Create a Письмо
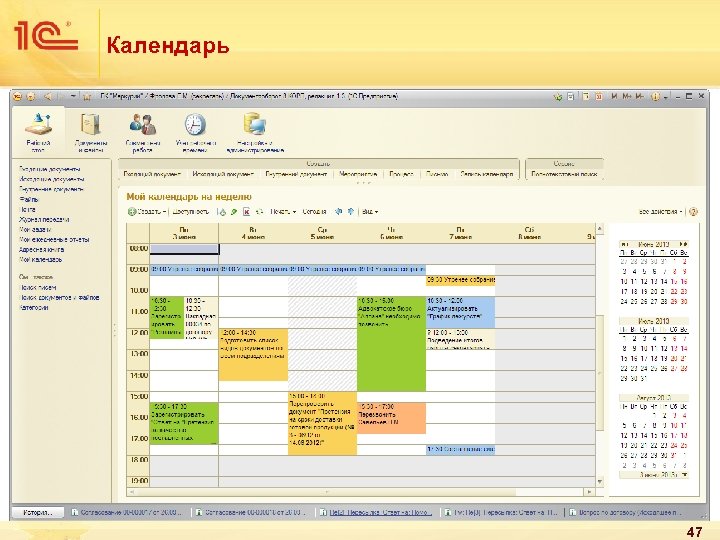 click(x=437, y=174)
